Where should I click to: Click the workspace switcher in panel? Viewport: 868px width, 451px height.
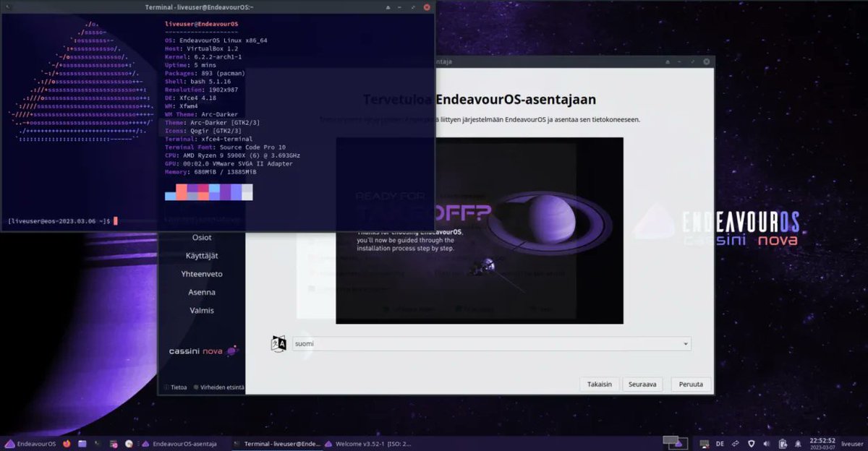[676, 442]
